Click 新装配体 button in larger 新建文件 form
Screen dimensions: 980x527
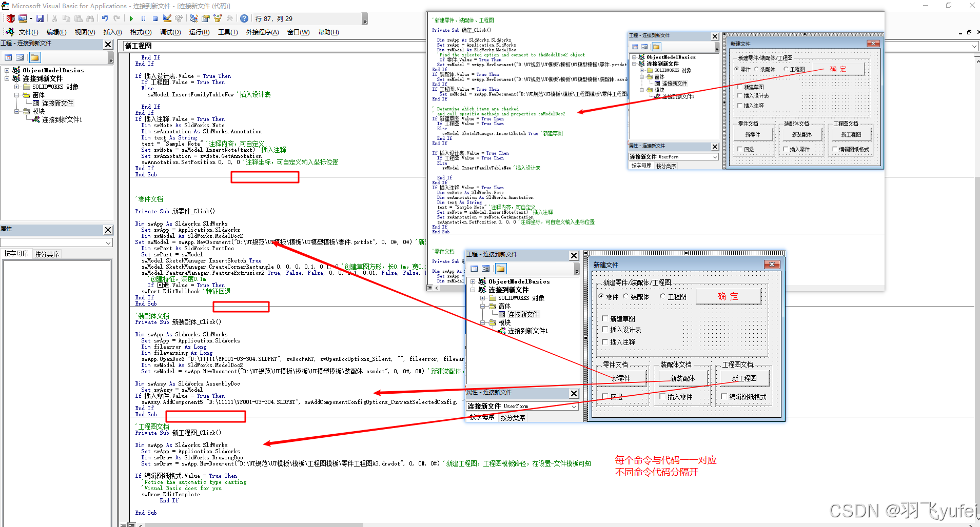pyautogui.click(x=682, y=378)
